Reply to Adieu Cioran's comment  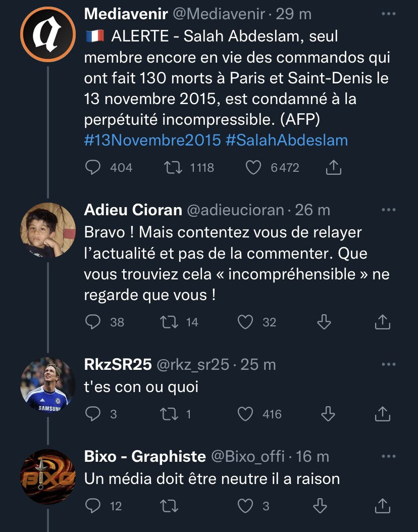coord(93,322)
